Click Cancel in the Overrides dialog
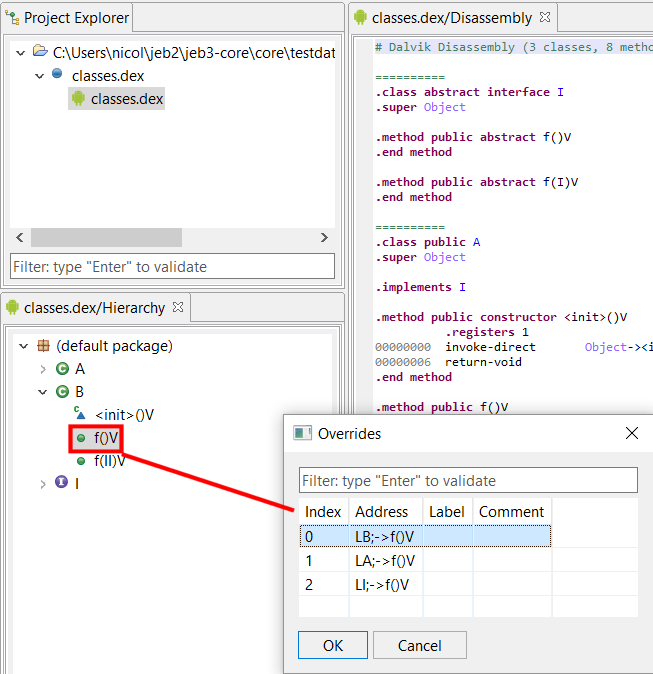653x674 pixels. [420, 645]
